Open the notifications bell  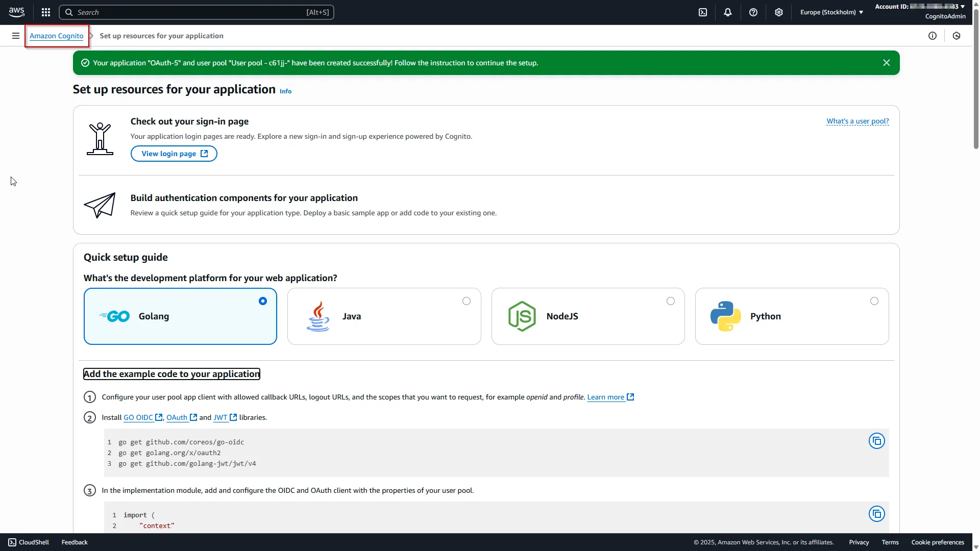[x=728, y=12]
